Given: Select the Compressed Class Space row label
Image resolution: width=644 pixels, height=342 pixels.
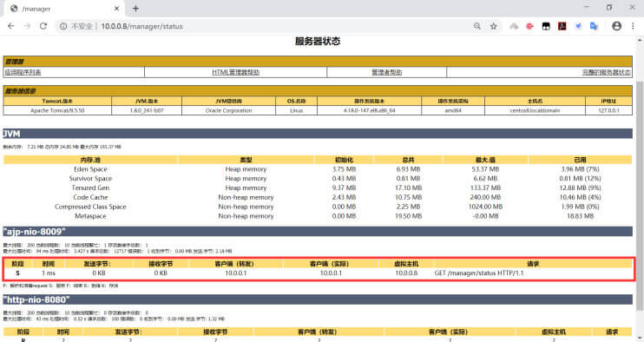Looking at the screenshot, I should (90, 207).
